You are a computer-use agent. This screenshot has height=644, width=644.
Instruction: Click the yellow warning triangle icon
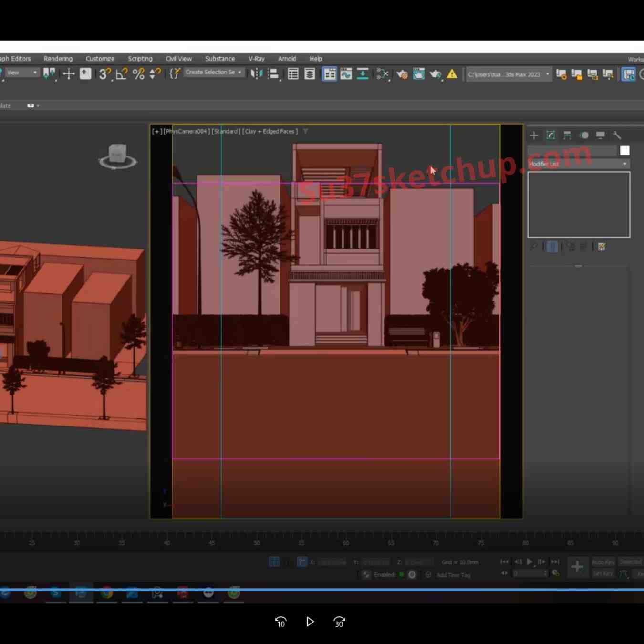(452, 74)
